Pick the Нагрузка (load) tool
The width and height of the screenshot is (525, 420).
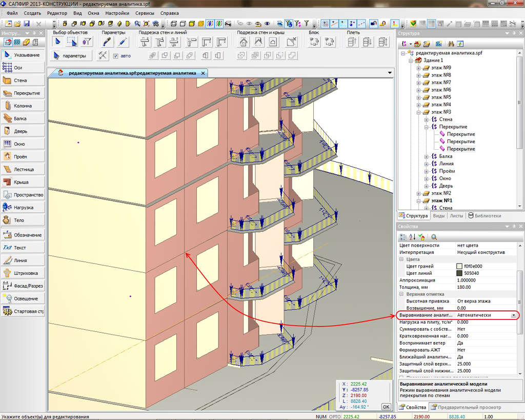[x=23, y=208]
